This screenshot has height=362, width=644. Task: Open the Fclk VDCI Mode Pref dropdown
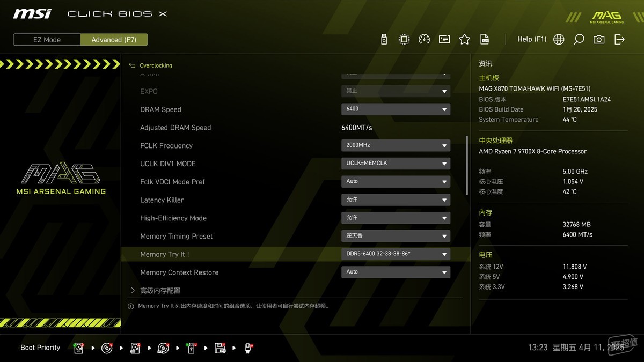(x=396, y=181)
